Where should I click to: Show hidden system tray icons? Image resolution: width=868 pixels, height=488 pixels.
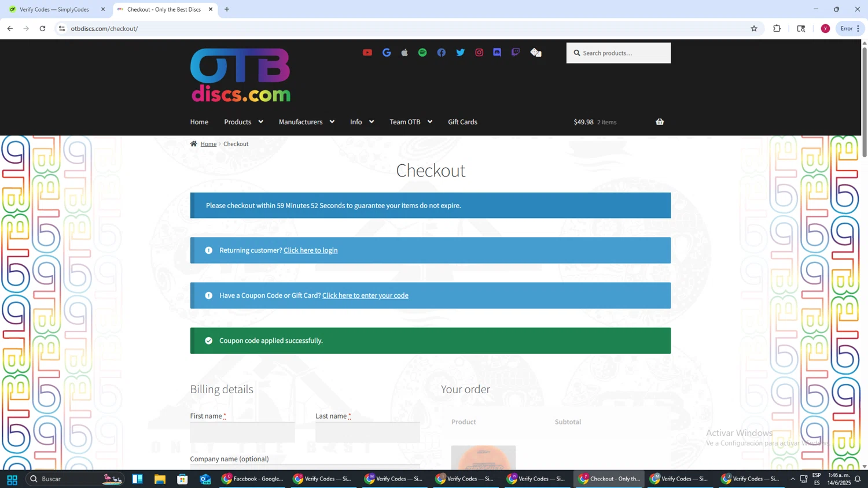coord(793,479)
